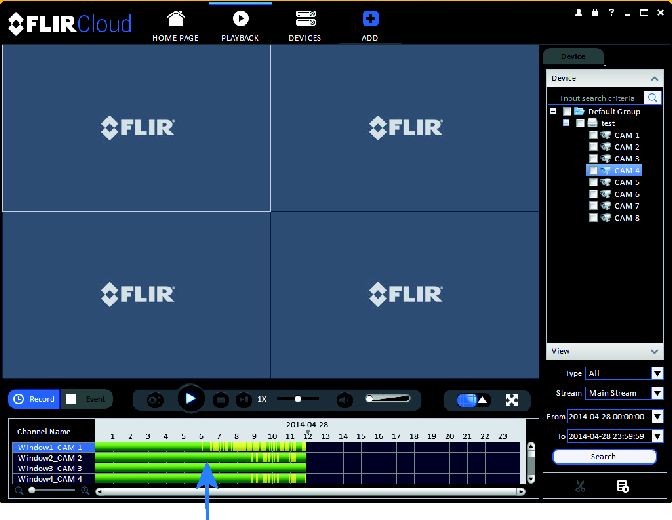Go to the DEVICES tab

305,26
